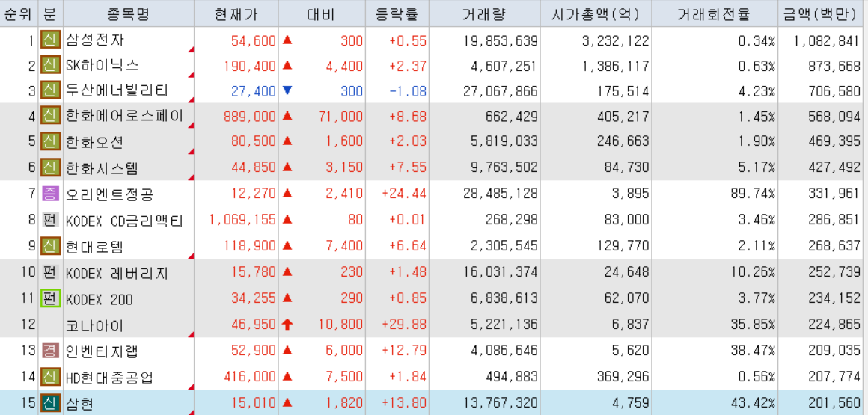This screenshot has height=415, width=868.
Task: Select the stock name 인벤티지랩
Action: click(103, 351)
